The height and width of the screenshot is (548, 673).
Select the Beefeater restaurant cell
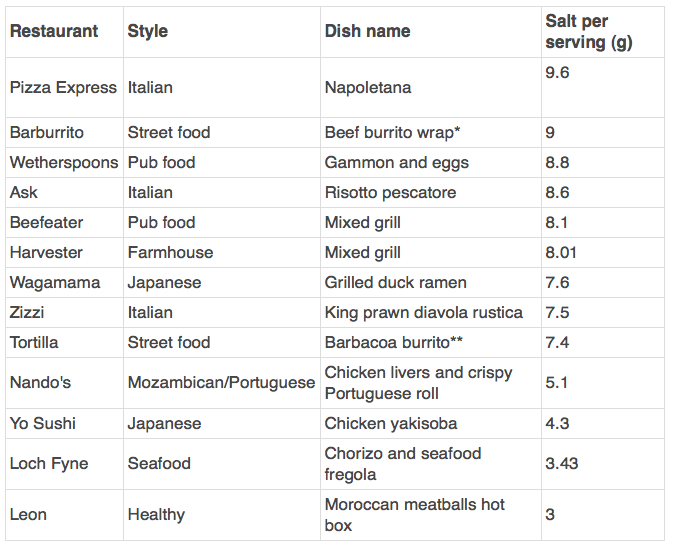64,223
